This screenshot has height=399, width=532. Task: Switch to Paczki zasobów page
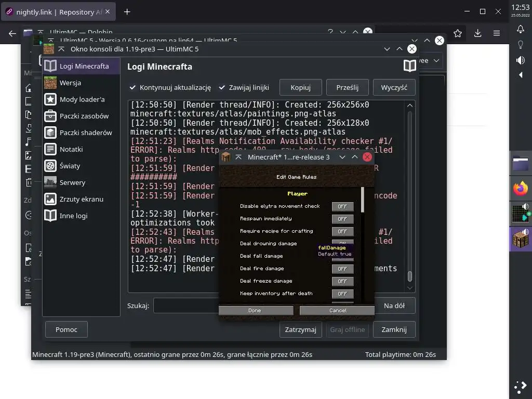[82, 116]
